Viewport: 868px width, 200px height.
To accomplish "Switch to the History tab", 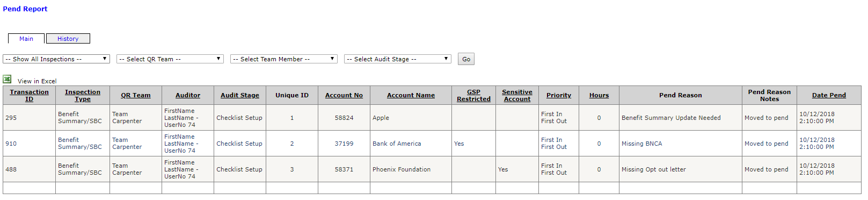I will (x=68, y=39).
